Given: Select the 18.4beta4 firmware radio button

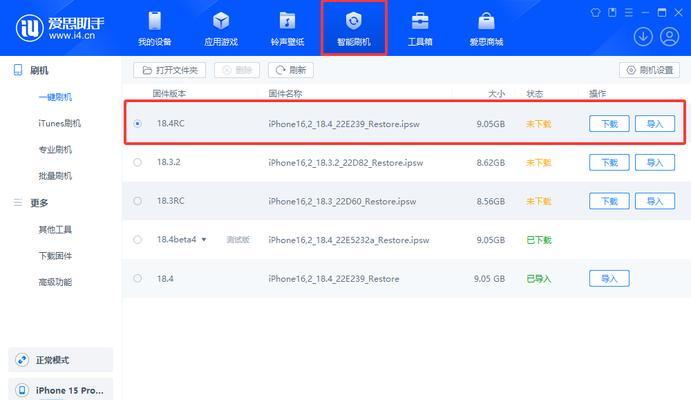Looking at the screenshot, I should click(137, 240).
